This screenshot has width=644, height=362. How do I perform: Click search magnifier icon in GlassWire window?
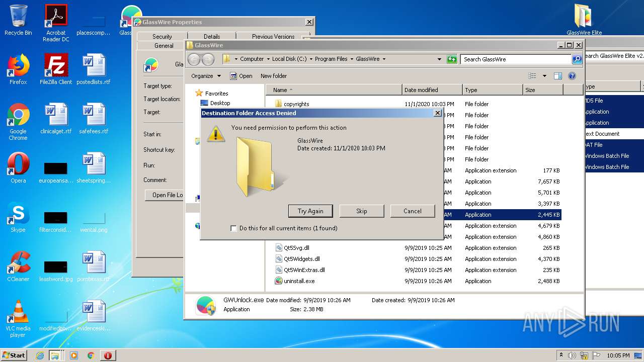click(x=577, y=59)
